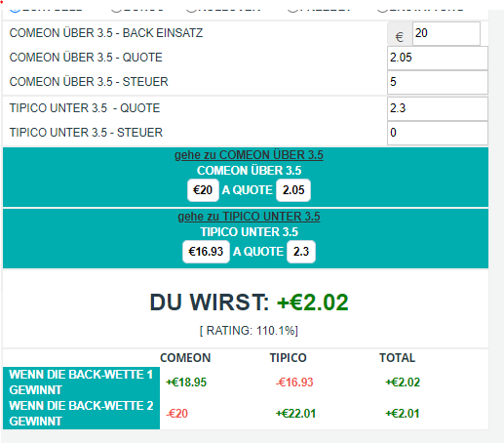This screenshot has height=443, width=504.
Task: Click the 'TIPICO UNTER 3.5 - QUOTE' label
Action: (x=85, y=108)
